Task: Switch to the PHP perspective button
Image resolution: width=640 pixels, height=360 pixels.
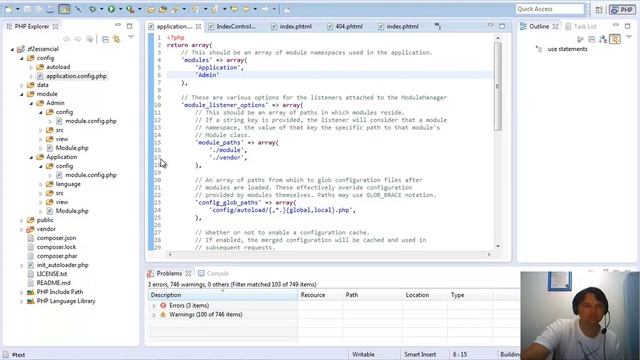Action: coord(622,9)
